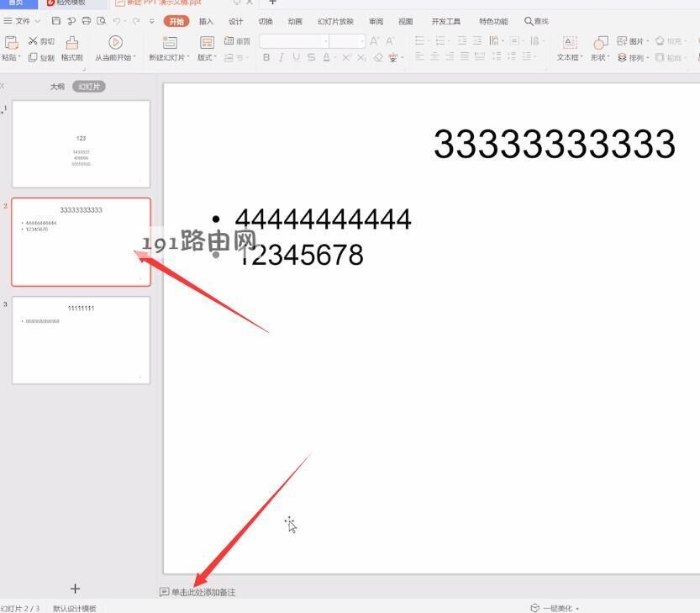Click the One-click Beautify (一键美化) button
The width and height of the screenshot is (700, 613).
pyautogui.click(x=555, y=608)
